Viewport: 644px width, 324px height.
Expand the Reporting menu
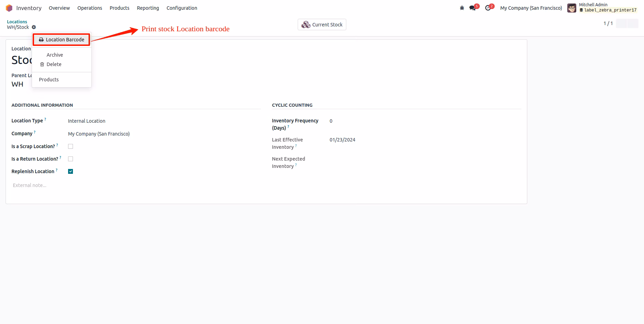pos(148,8)
